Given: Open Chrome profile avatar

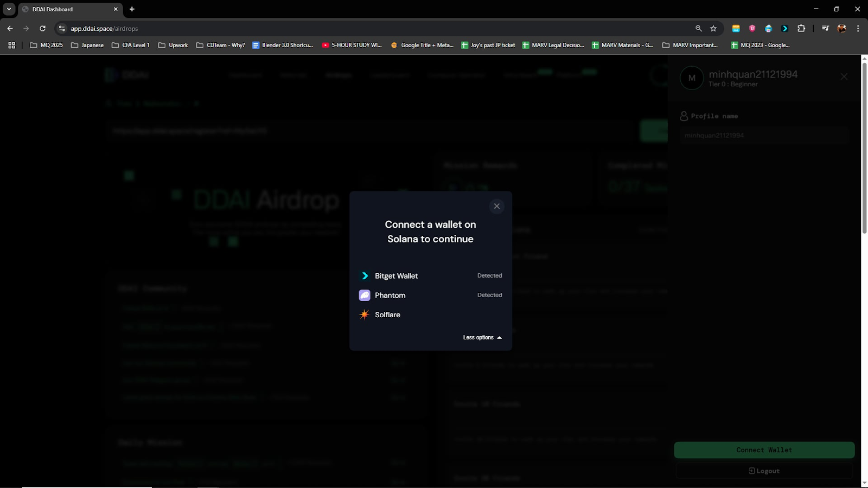Looking at the screenshot, I should click(x=841, y=28).
